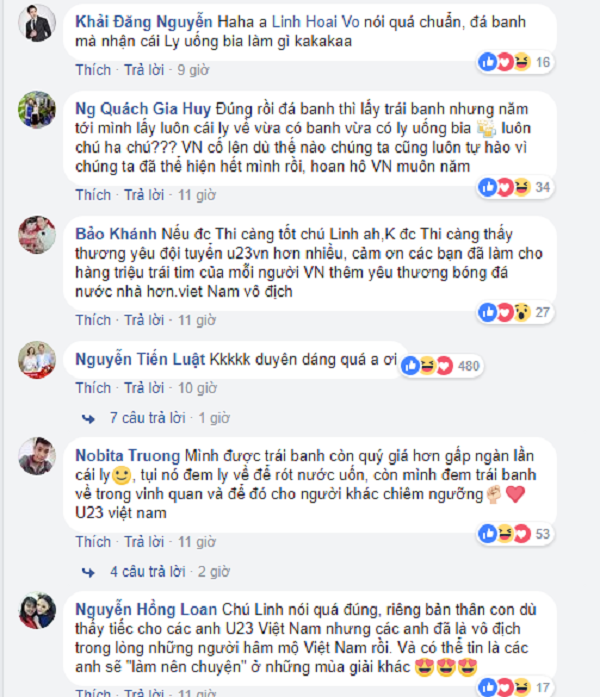The width and height of the screenshot is (600, 697).
Task: Reply to Bảo Khánh's comment with Trả lời
Action: click(x=144, y=320)
